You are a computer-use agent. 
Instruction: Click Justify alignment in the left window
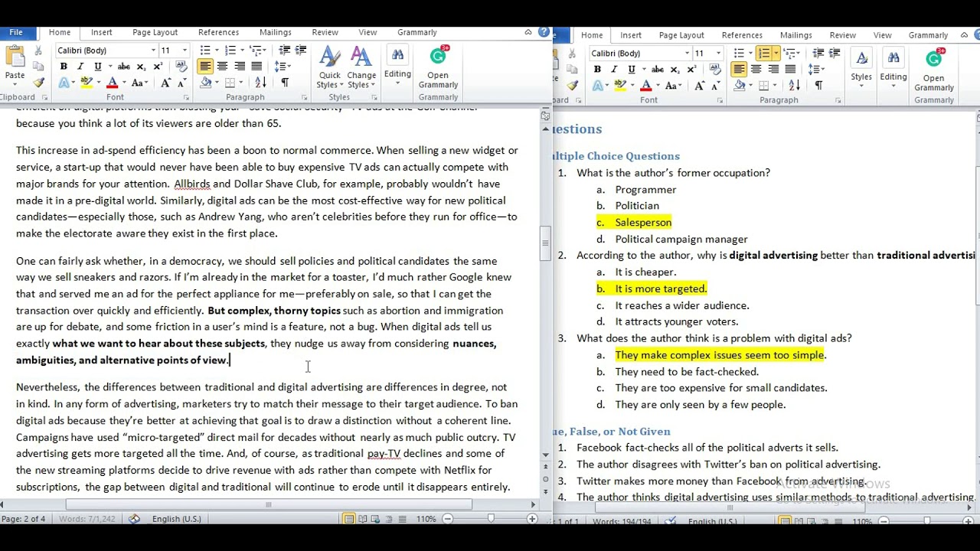tap(256, 67)
